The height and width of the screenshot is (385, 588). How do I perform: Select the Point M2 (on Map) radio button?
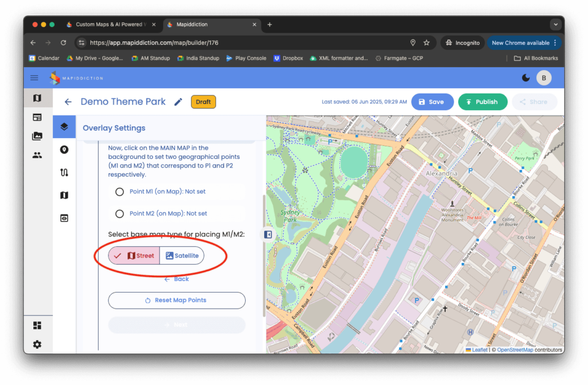point(119,213)
